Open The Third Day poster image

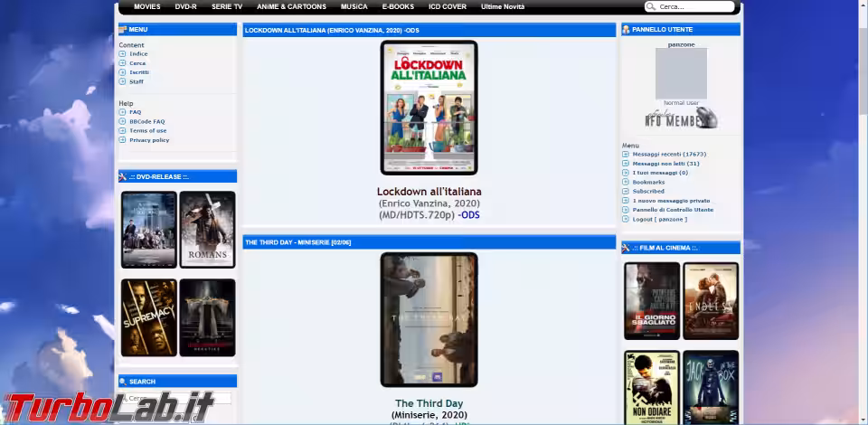[429, 320]
